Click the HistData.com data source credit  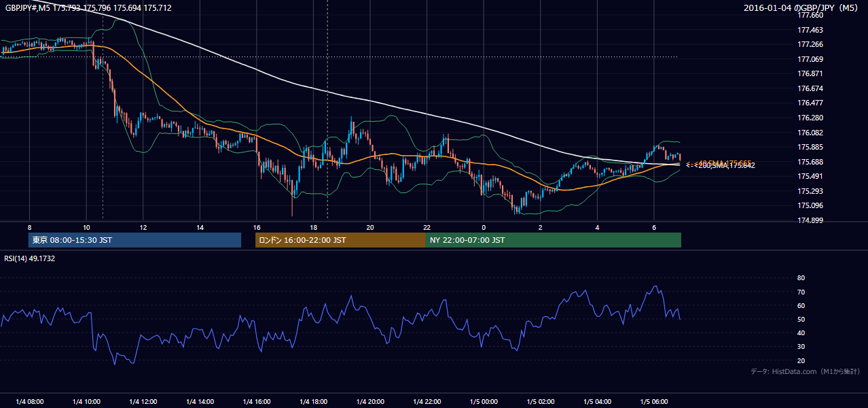806,372
